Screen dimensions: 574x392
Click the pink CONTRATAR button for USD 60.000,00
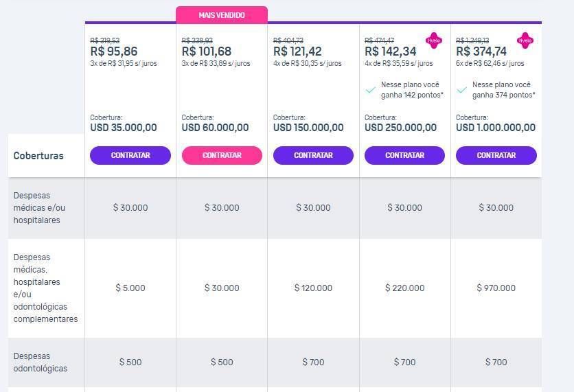point(222,156)
